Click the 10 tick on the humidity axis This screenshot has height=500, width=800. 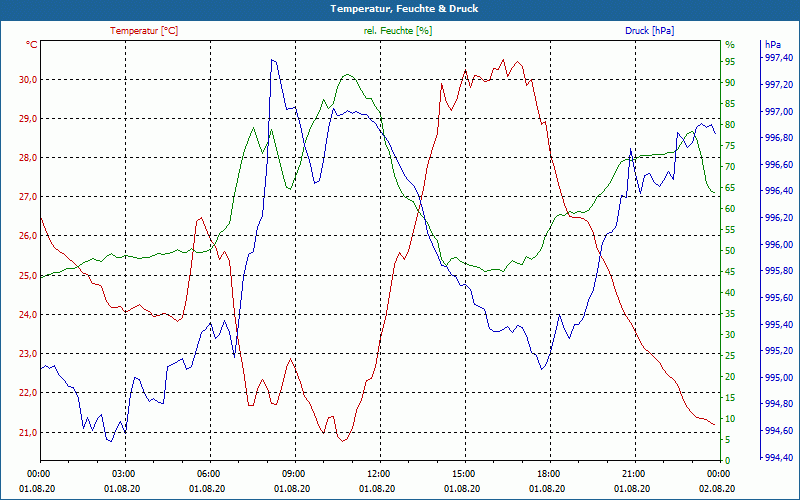click(x=730, y=419)
